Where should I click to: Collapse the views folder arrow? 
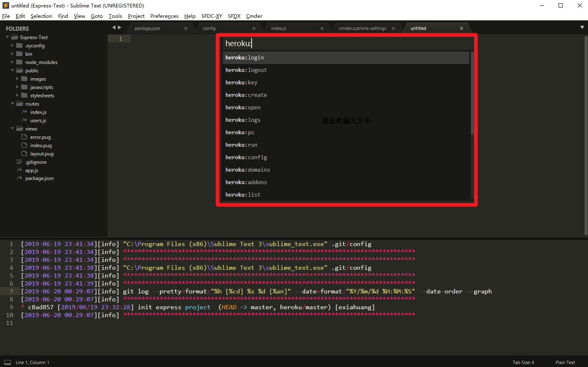(x=12, y=129)
